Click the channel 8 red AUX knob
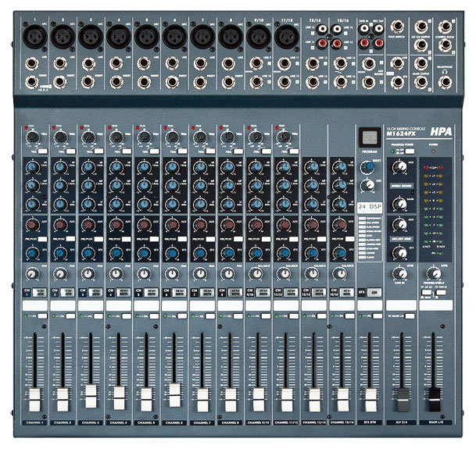The height and width of the screenshot is (449, 476). (228, 225)
